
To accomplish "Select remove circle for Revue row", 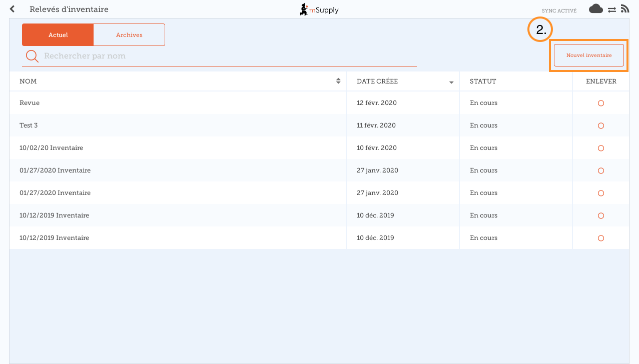I will (x=601, y=103).
